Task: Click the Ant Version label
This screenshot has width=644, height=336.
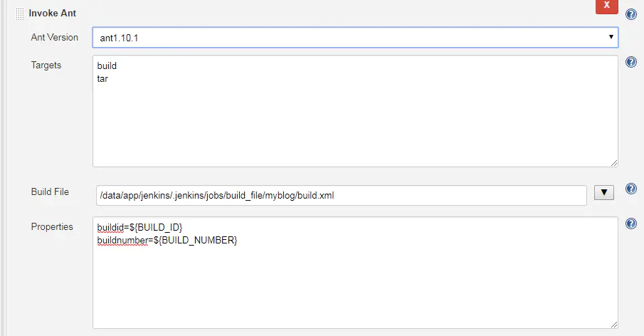Action: point(54,38)
